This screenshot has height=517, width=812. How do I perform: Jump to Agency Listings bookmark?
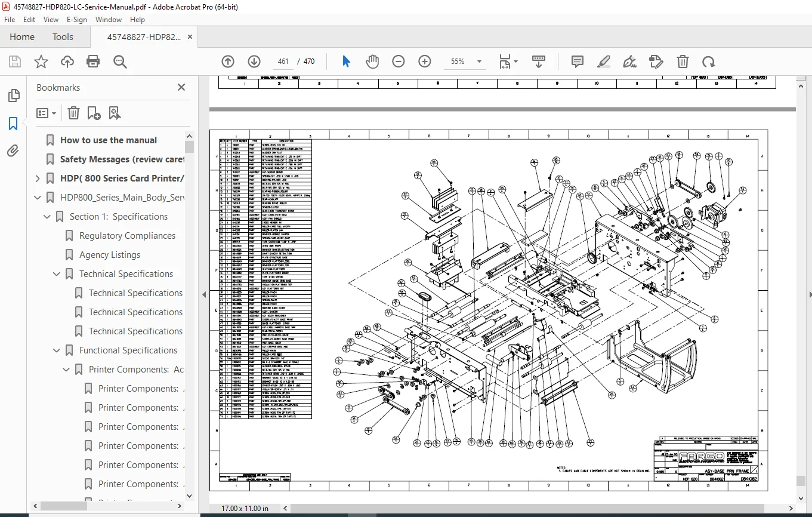tap(110, 255)
